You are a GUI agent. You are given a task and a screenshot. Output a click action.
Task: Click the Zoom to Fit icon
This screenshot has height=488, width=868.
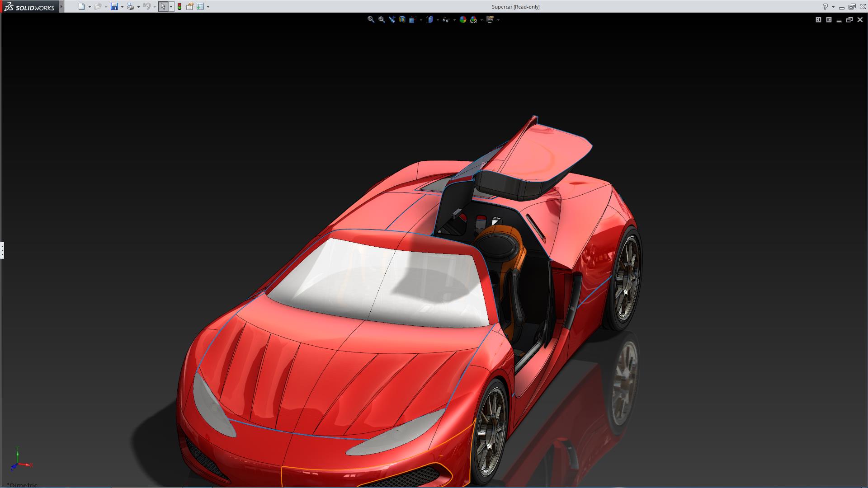click(371, 19)
